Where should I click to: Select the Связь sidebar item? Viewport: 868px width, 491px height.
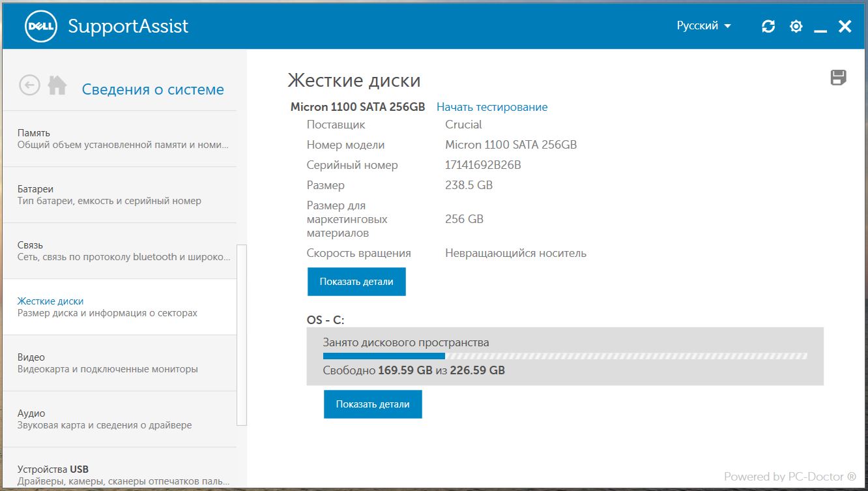(x=121, y=250)
